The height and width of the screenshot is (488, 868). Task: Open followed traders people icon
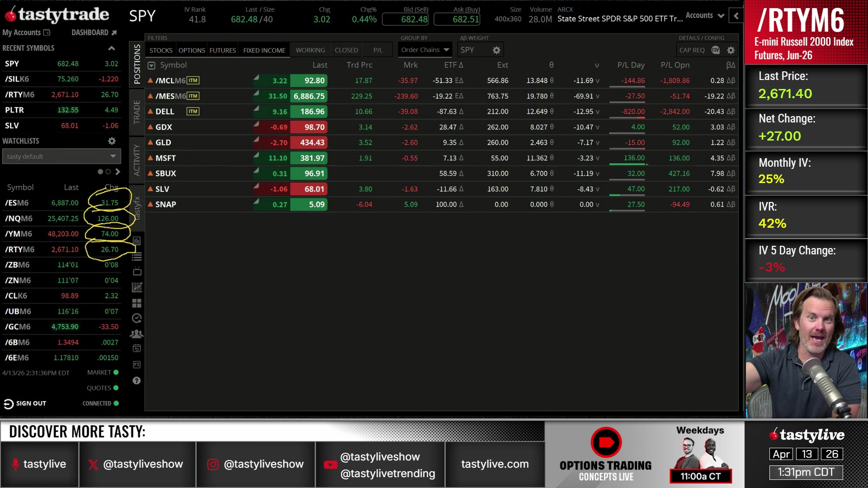137,334
